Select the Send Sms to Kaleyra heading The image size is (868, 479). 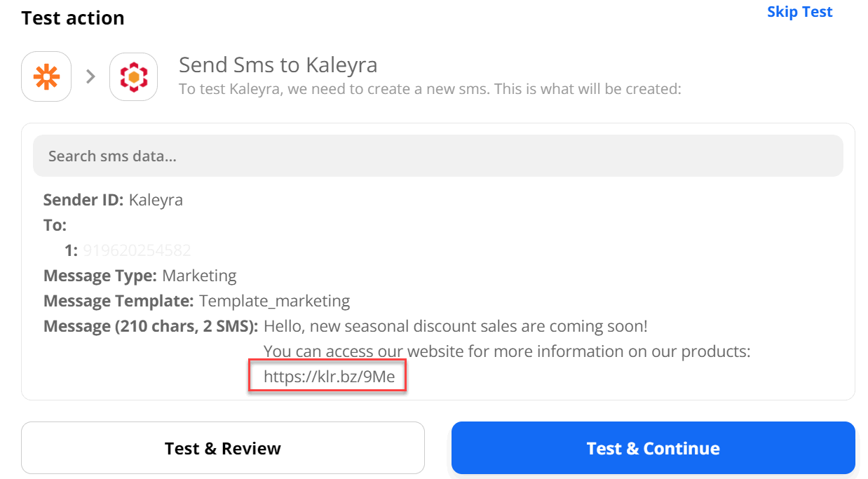pyautogui.click(x=278, y=65)
